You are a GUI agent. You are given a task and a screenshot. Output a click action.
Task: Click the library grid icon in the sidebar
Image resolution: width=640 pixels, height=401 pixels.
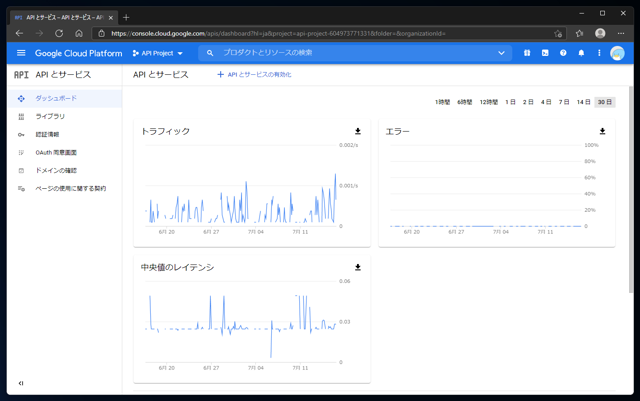point(21,117)
